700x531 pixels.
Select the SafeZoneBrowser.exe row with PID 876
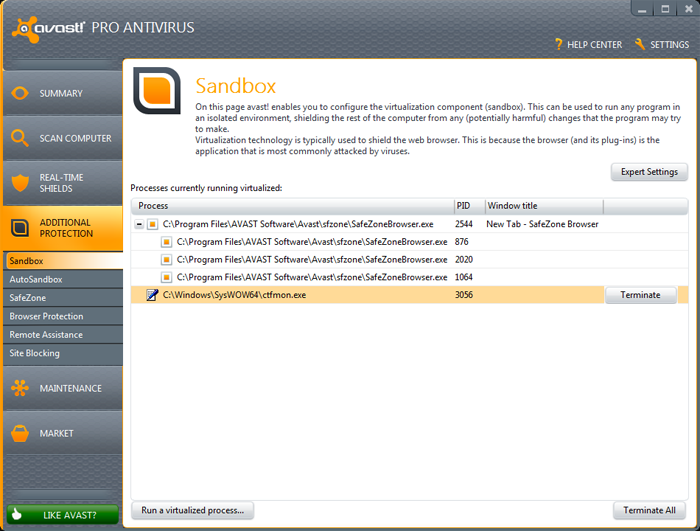(x=409, y=242)
